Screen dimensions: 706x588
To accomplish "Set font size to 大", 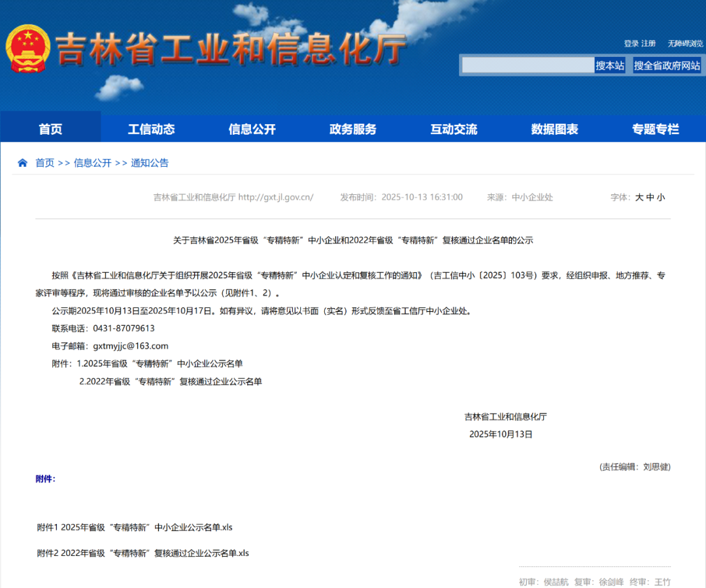I will [639, 198].
